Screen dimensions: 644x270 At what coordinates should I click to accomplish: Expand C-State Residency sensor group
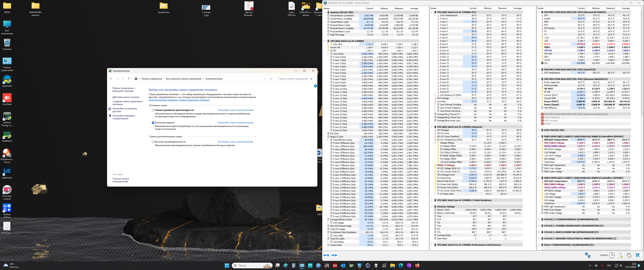432,200
